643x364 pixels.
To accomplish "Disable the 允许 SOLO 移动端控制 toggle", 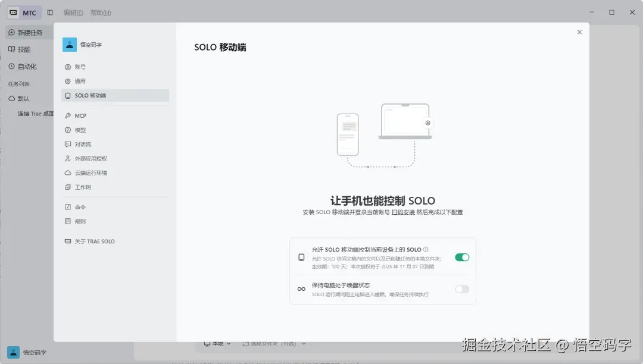I will click(462, 257).
